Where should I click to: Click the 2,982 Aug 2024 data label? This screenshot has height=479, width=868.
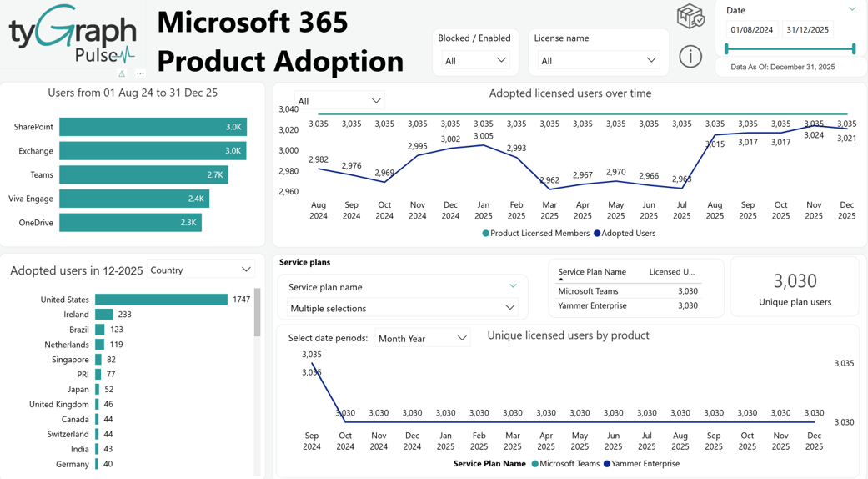point(319,159)
